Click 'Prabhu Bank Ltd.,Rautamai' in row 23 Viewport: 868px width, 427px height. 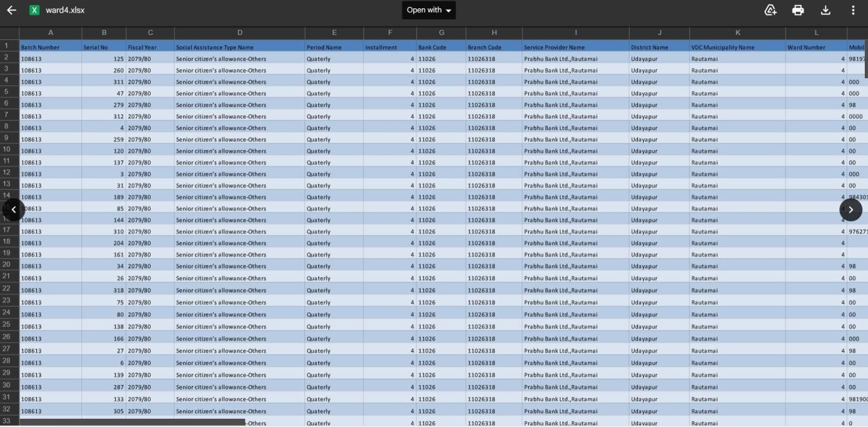click(x=576, y=302)
